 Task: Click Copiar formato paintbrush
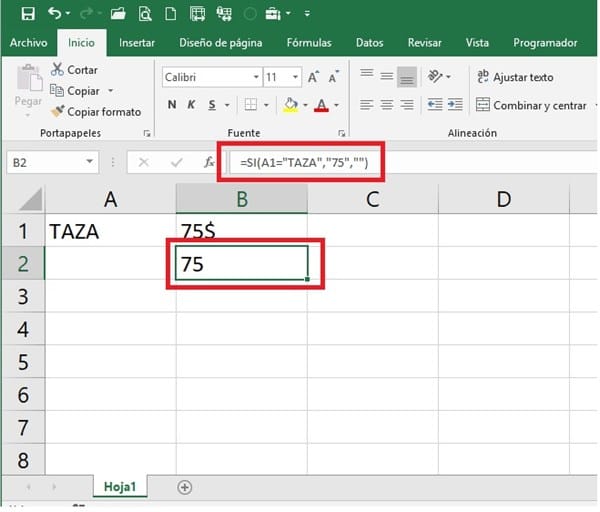pyautogui.click(x=95, y=112)
